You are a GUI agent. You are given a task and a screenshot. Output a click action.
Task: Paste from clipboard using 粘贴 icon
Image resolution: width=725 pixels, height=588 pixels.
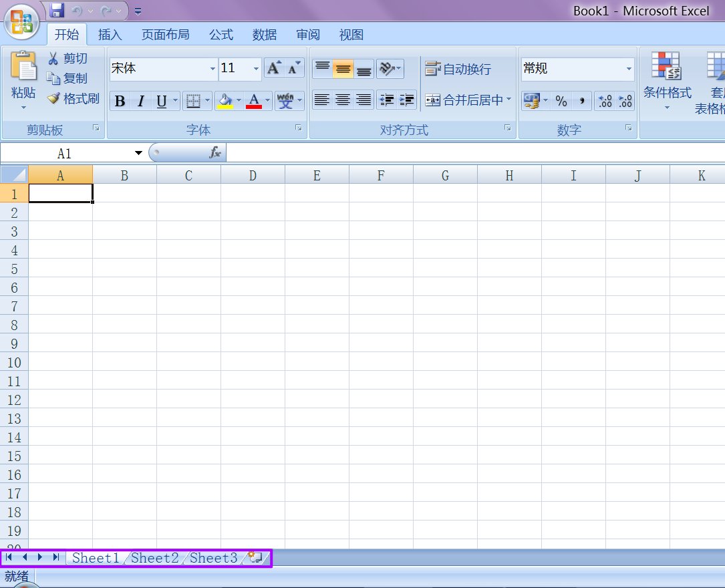tap(23, 65)
